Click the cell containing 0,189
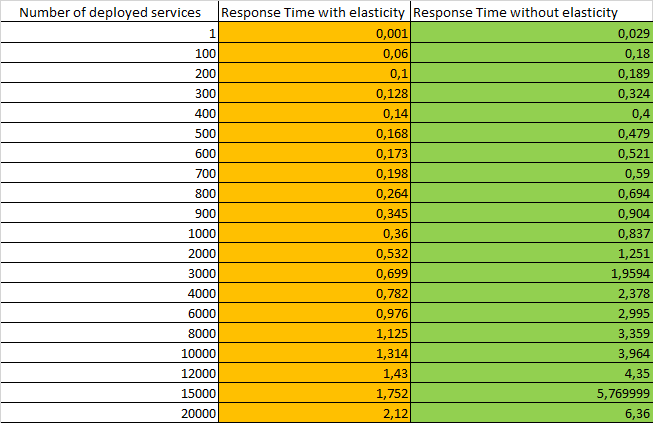This screenshot has width=653, height=423. pyautogui.click(x=532, y=72)
